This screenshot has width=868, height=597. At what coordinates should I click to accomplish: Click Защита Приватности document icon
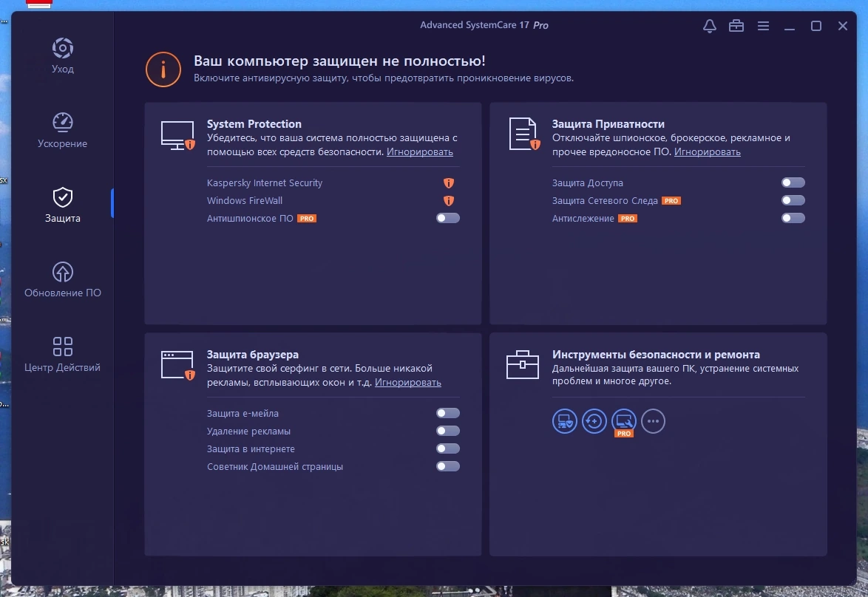523,134
